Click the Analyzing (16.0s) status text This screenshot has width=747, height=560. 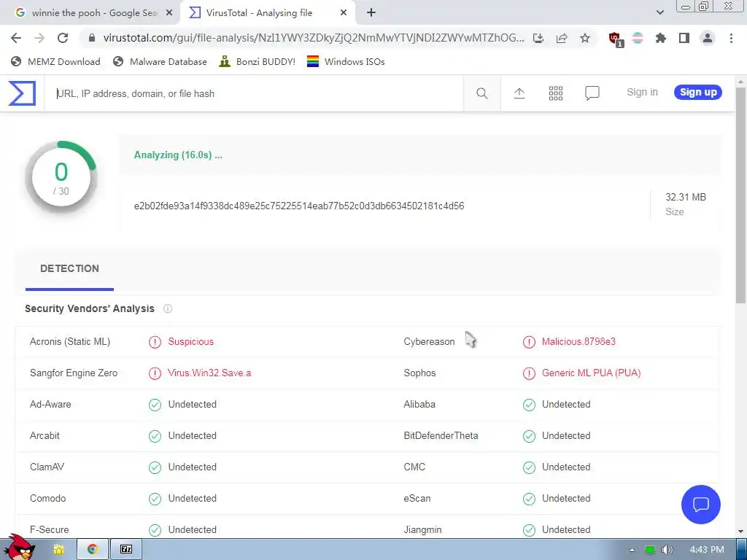tap(178, 155)
